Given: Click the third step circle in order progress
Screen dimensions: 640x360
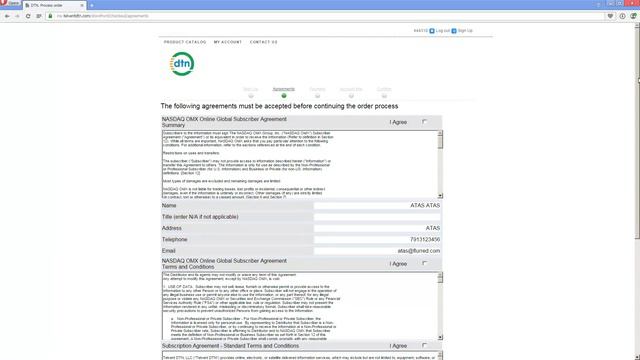Looking at the screenshot, I should pyautogui.click(x=317, y=96).
